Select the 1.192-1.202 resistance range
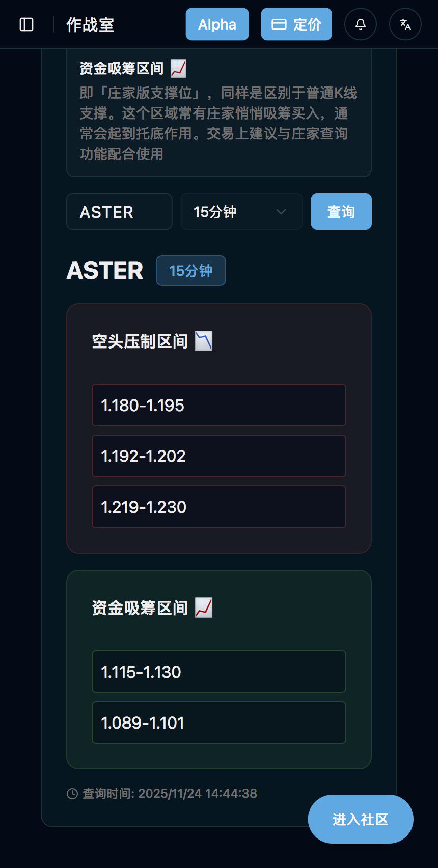 tap(219, 456)
